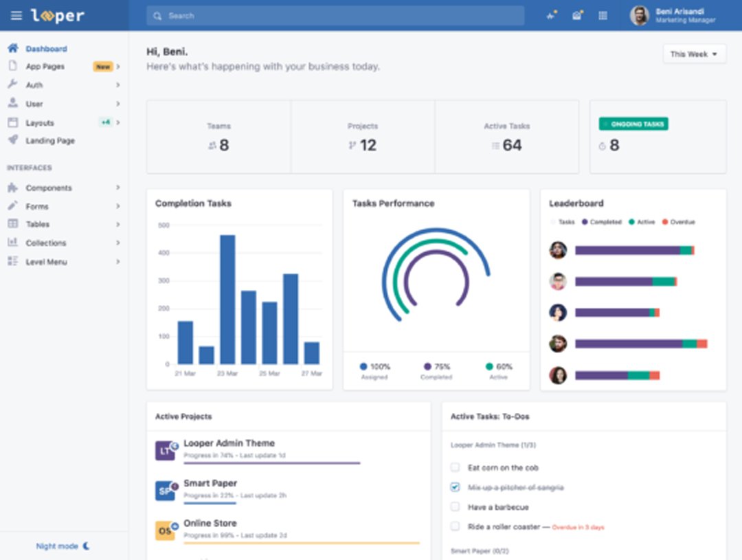Uncheck the 'Mix up a pitcher of sangria' task

pyautogui.click(x=455, y=487)
